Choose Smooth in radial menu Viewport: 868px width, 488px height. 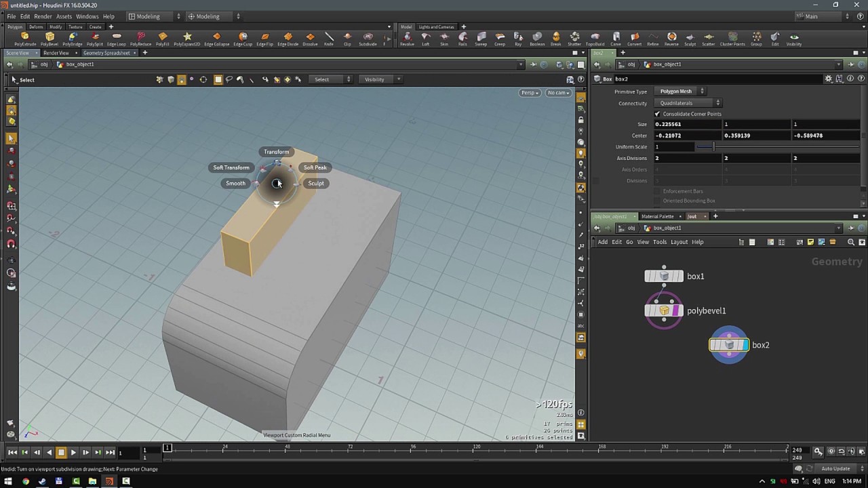tap(235, 183)
